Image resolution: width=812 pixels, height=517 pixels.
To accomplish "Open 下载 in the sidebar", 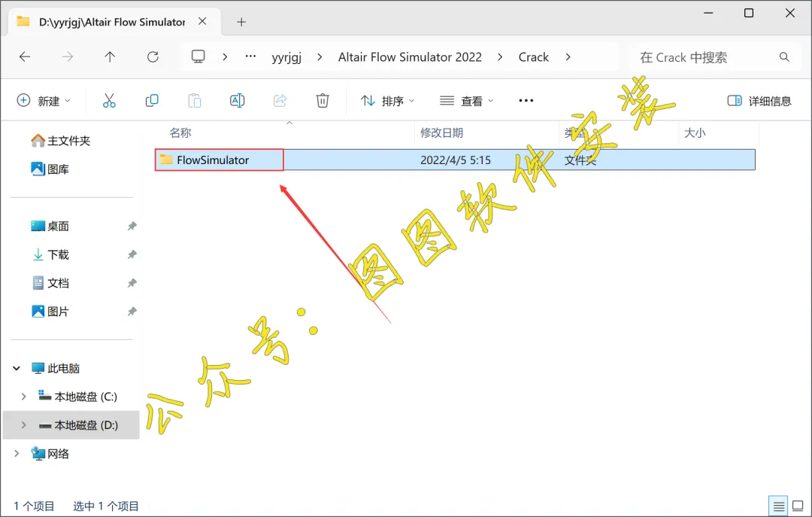I will (50, 254).
